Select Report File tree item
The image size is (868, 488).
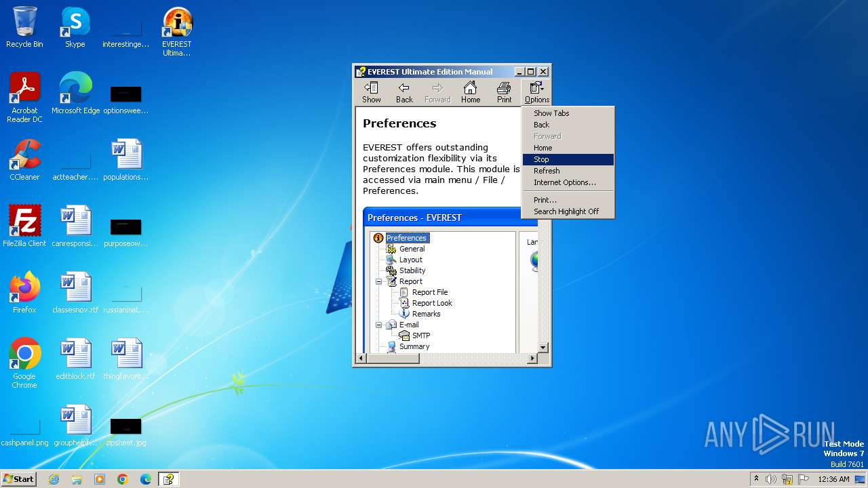pos(430,292)
